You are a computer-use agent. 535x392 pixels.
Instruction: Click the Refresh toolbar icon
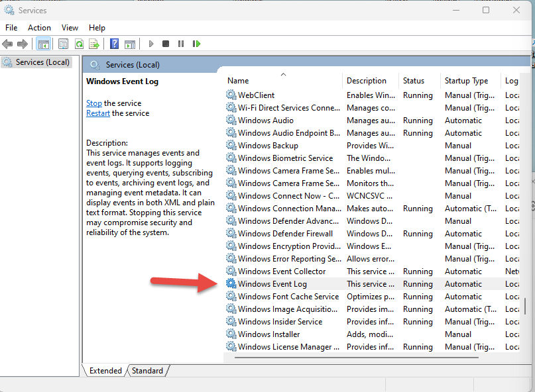[80, 44]
